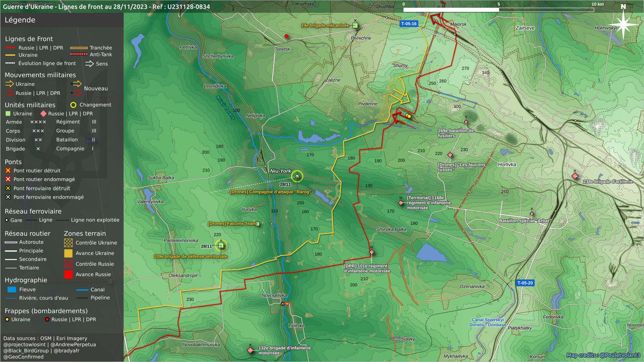Click the Canal Siverskyi Donets - Donbass label
Viewport: 644px width, 362px height.
(488, 322)
